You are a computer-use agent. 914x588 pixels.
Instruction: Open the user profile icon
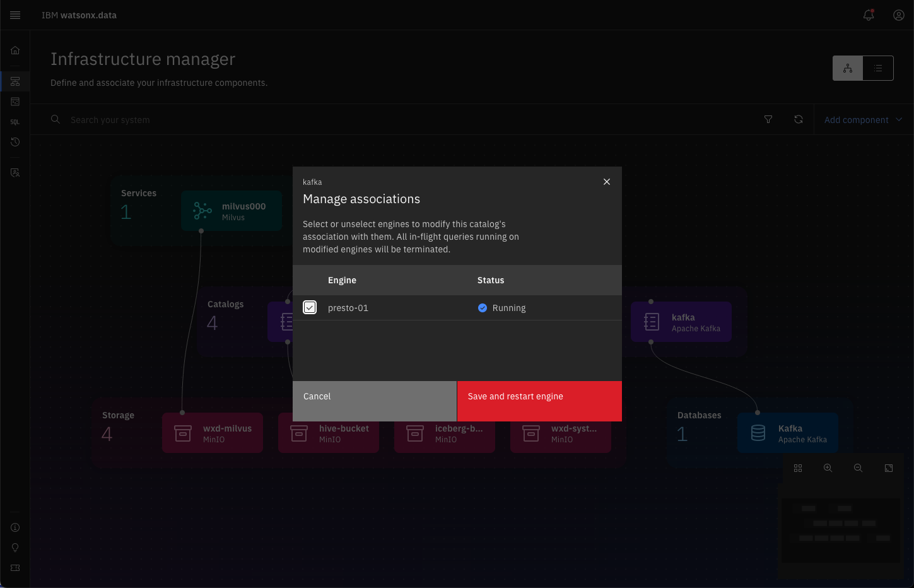[x=899, y=15]
